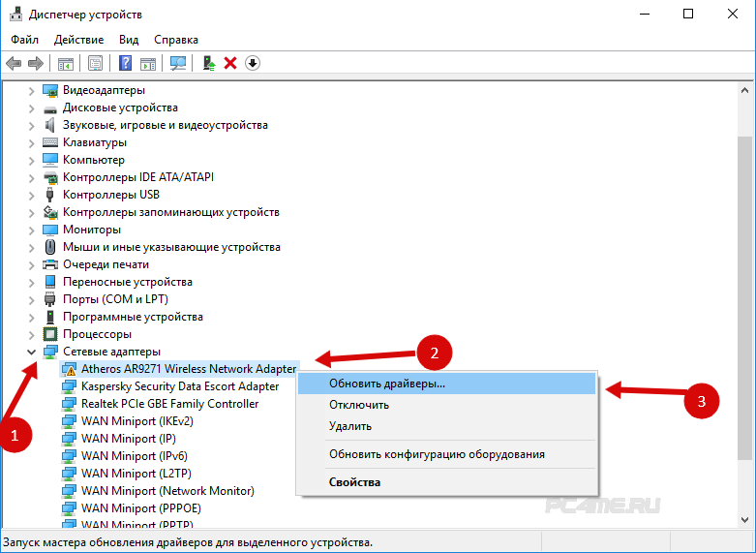Expand the Переносные устройства node

[31, 282]
